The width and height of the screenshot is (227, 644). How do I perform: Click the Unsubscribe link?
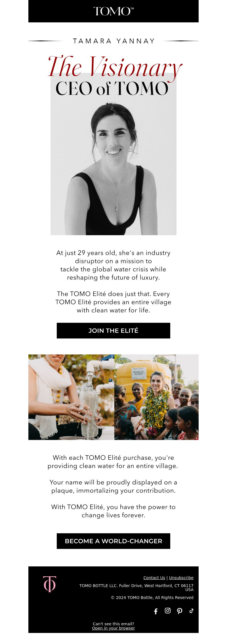181,578
